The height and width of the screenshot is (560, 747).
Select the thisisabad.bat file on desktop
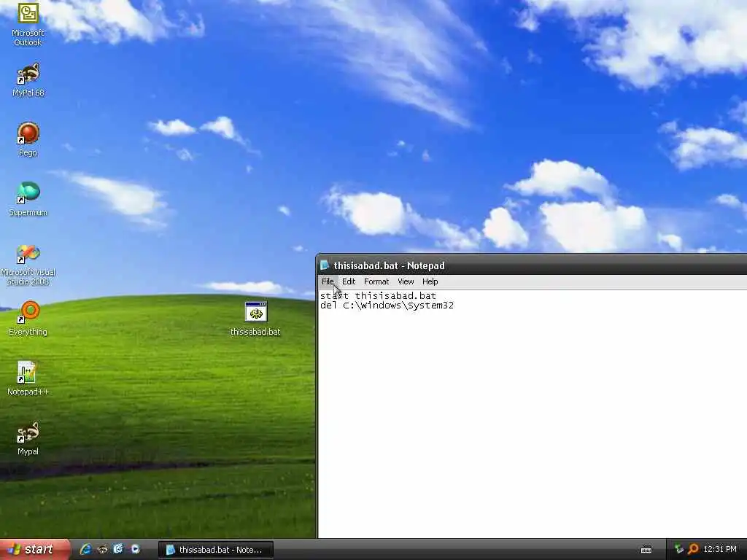255,319
